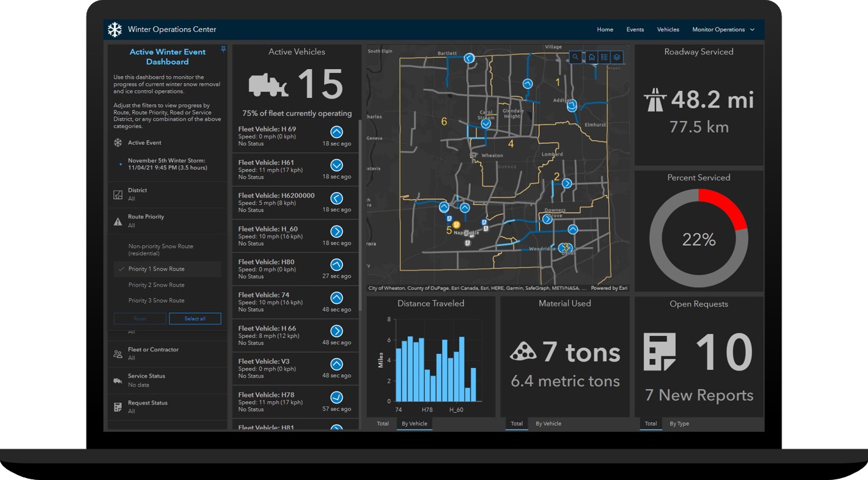Viewport: 868px width, 480px height.
Task: Click the Select all button for snow routes
Action: pos(195,318)
